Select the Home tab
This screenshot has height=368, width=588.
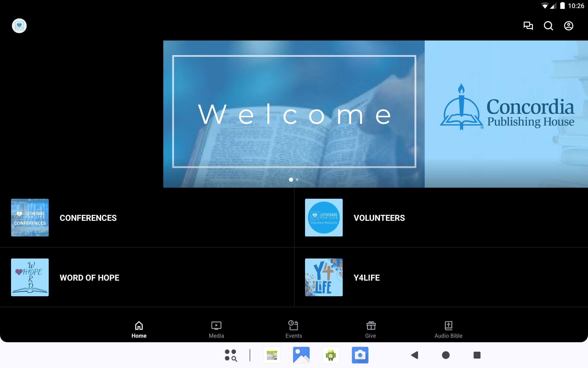139,330
